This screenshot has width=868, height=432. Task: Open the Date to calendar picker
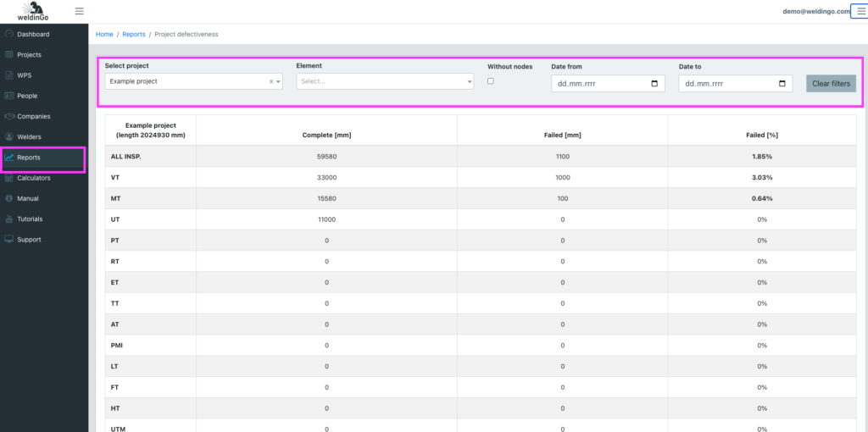782,84
